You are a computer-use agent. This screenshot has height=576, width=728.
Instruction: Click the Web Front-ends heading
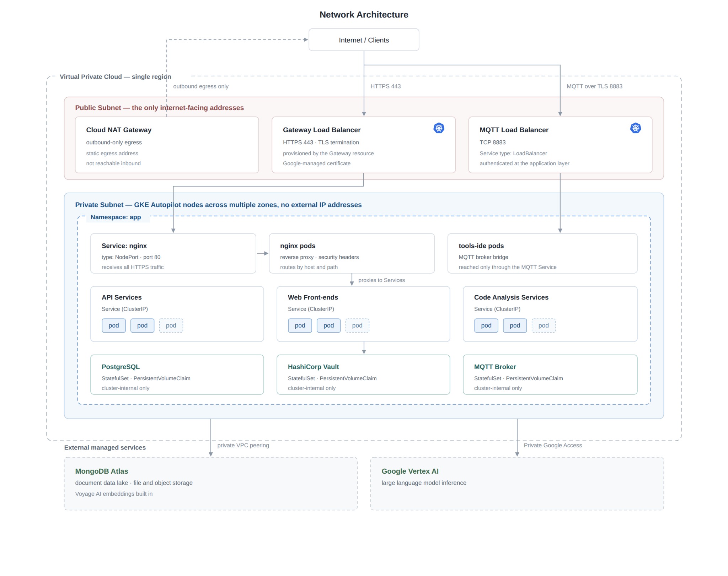coord(313,297)
